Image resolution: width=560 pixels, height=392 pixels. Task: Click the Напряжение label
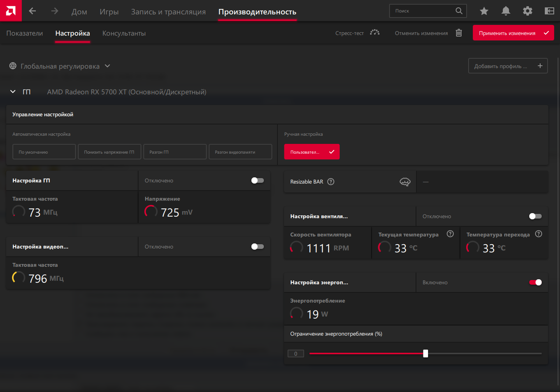(162, 199)
